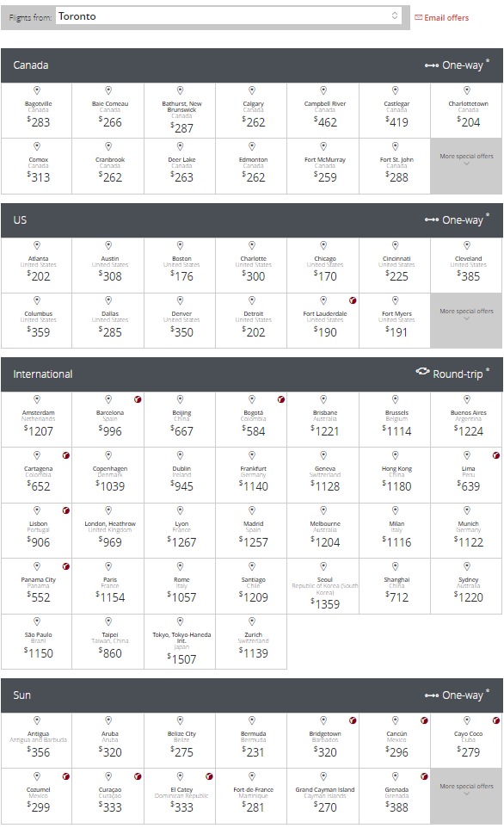Expand More special offers in US section
This screenshot has height=828, width=504.
tap(466, 320)
